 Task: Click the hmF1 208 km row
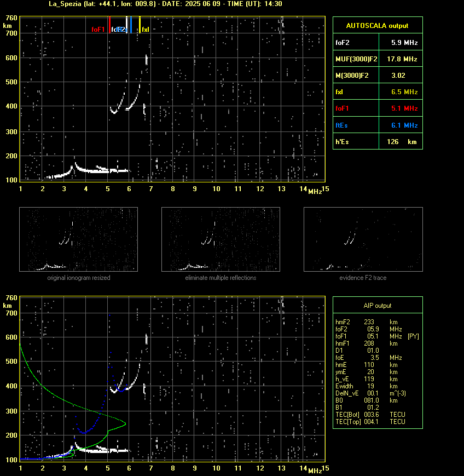[367, 343]
